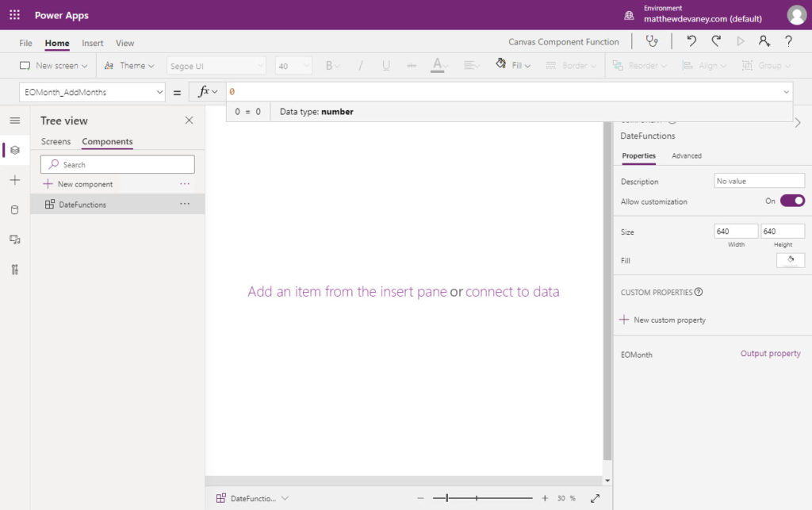Run the App checker stethoscope icon
The image size is (812, 510).
coord(652,41)
